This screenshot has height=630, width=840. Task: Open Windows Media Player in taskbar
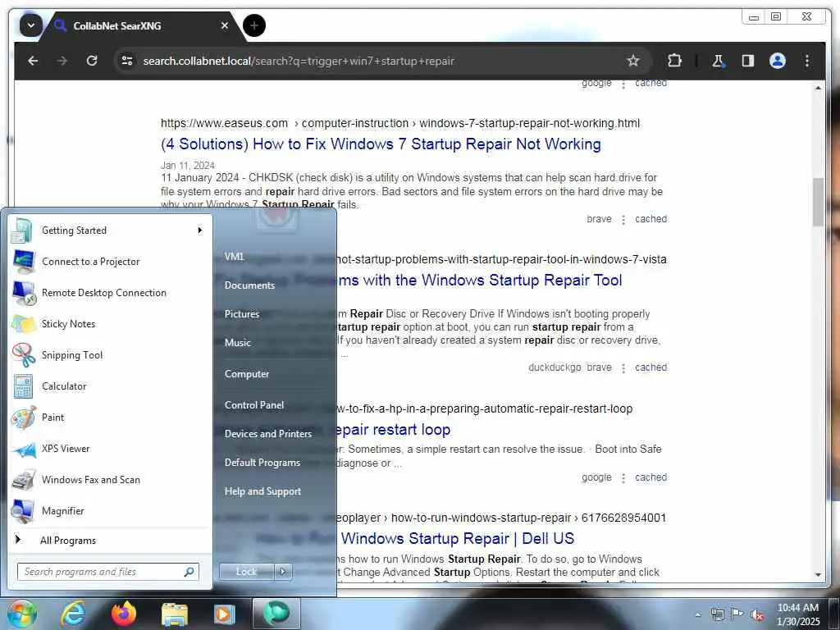[x=225, y=614]
